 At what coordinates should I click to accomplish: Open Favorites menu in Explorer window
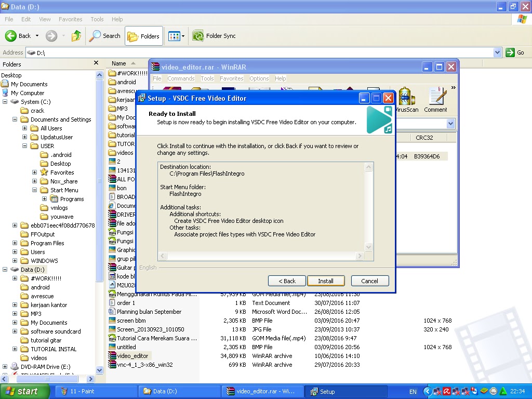(70, 19)
